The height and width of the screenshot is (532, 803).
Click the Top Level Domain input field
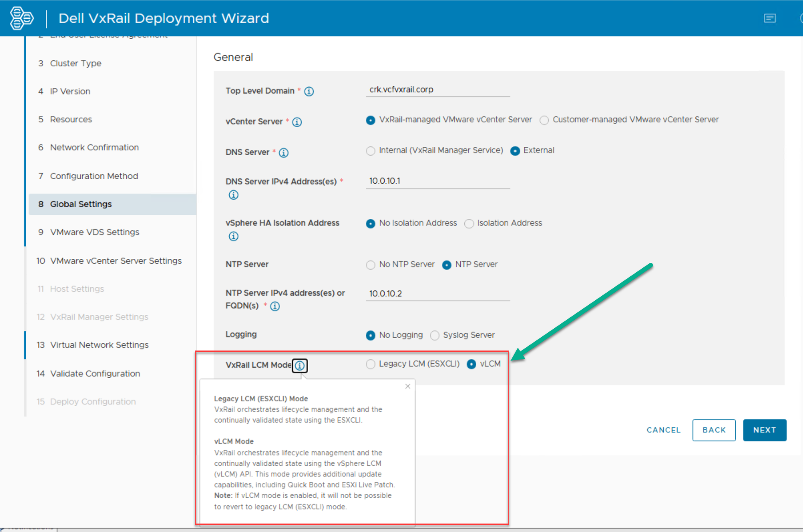tap(438, 89)
